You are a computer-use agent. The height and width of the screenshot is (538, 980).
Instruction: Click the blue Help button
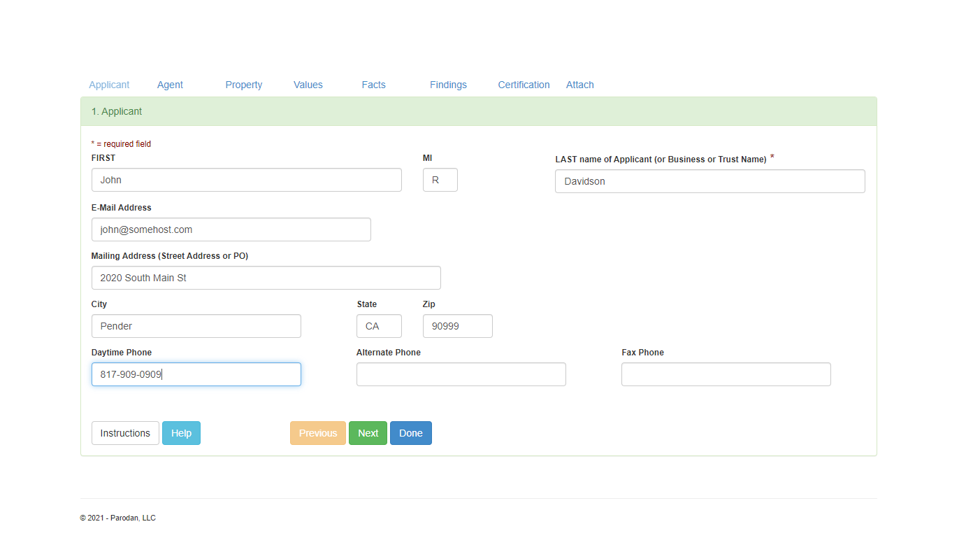(181, 433)
